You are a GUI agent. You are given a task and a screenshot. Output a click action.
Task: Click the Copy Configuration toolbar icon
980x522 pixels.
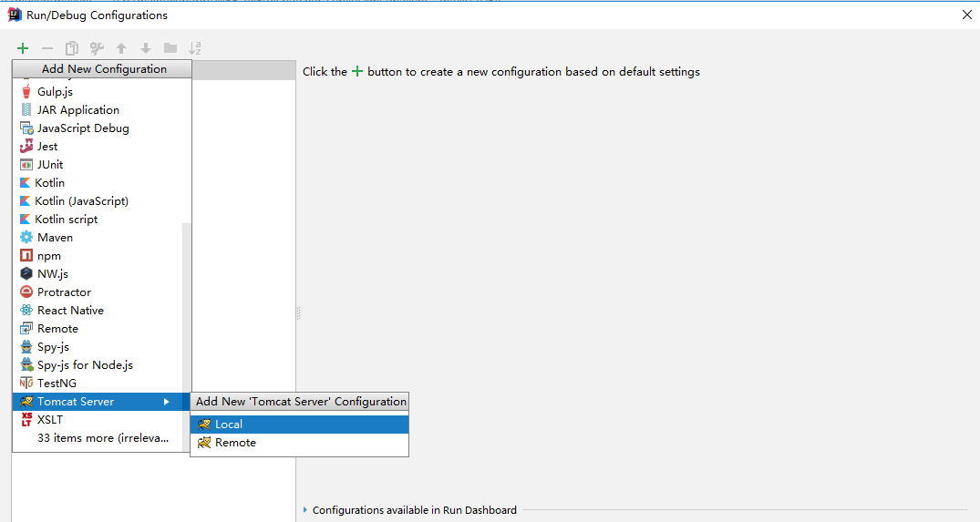pyautogui.click(x=72, y=48)
